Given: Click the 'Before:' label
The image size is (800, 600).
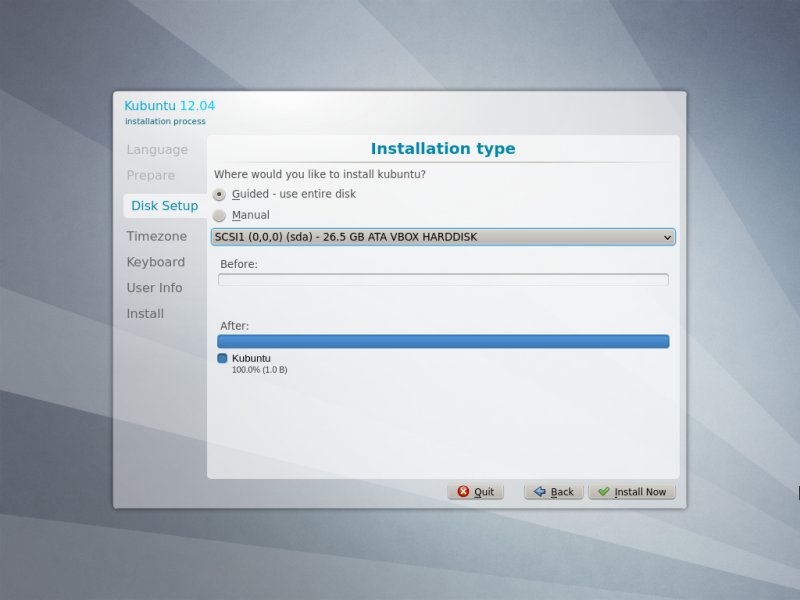Looking at the screenshot, I should point(239,264).
